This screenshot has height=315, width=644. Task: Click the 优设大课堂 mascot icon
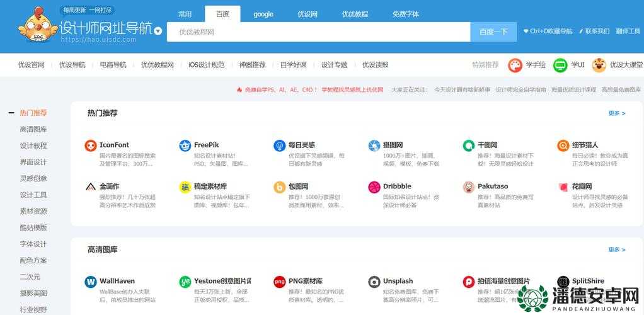pyautogui.click(x=599, y=65)
